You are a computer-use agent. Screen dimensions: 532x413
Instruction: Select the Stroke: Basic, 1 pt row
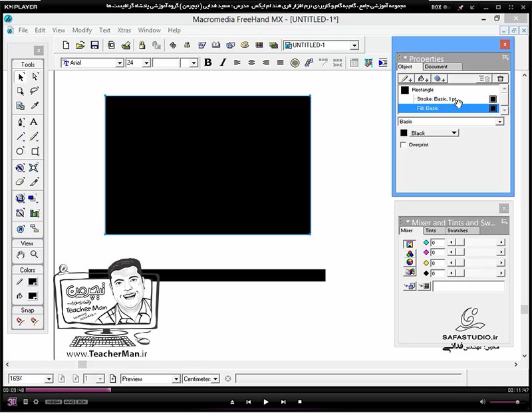pos(448,98)
